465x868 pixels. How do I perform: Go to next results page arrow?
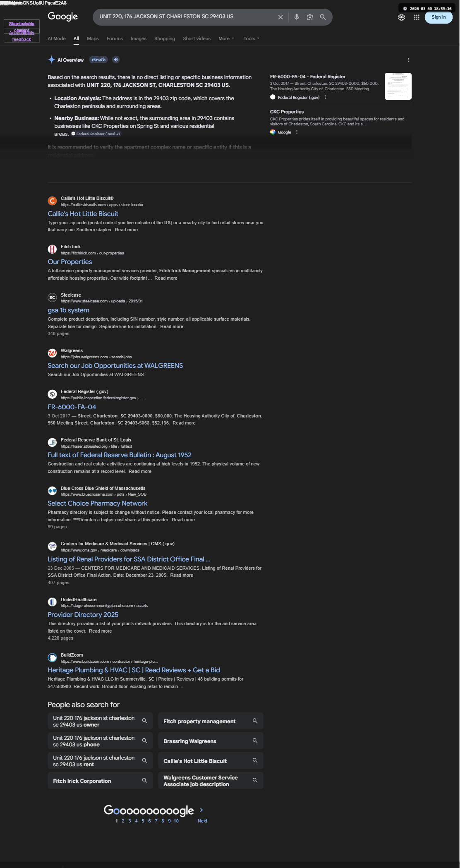(201, 810)
